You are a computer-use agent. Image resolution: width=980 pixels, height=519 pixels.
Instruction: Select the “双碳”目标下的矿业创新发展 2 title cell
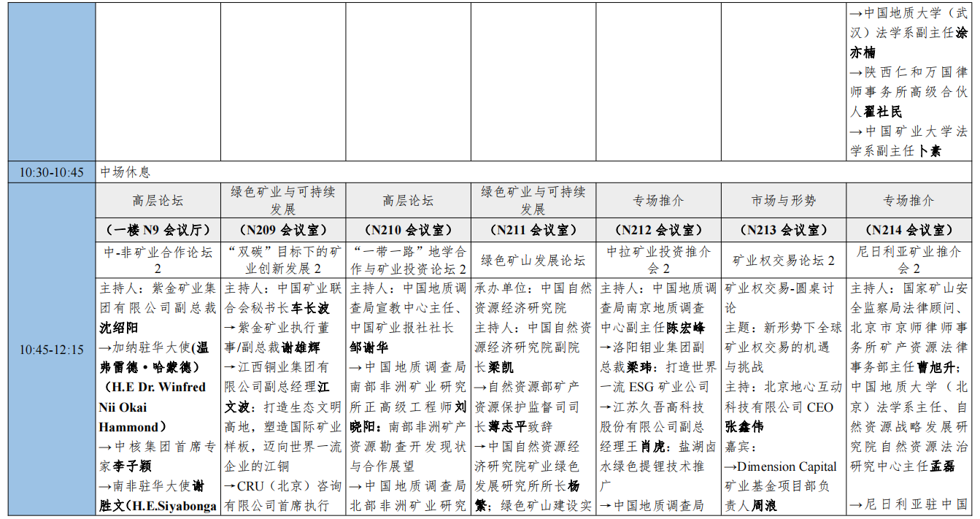283,260
